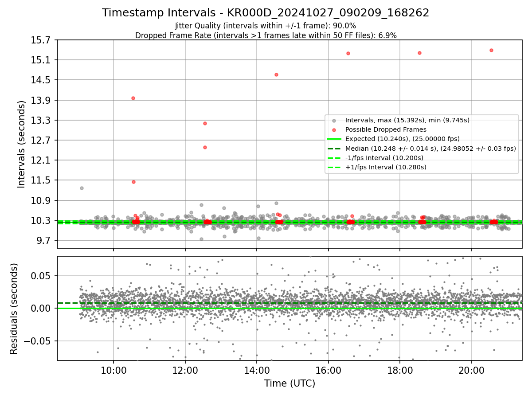Select the 'Dropped Frame Rate ... 6.9%' subtitle line

266,35
